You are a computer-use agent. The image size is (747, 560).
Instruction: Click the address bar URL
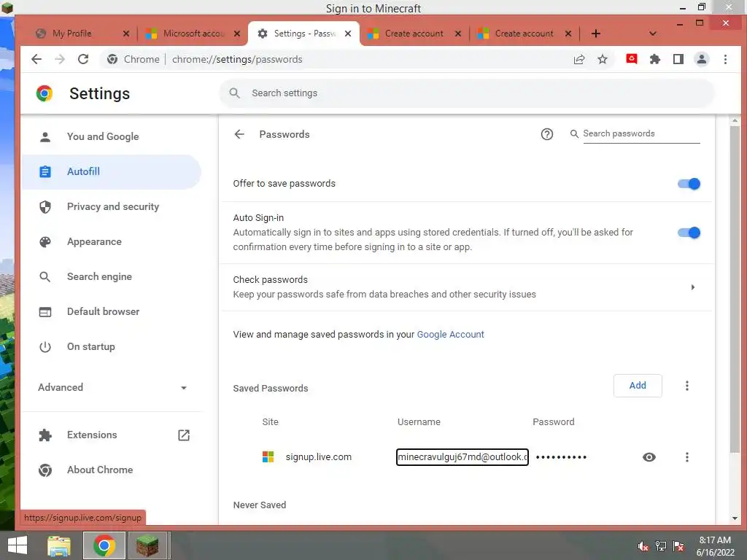[x=237, y=60]
